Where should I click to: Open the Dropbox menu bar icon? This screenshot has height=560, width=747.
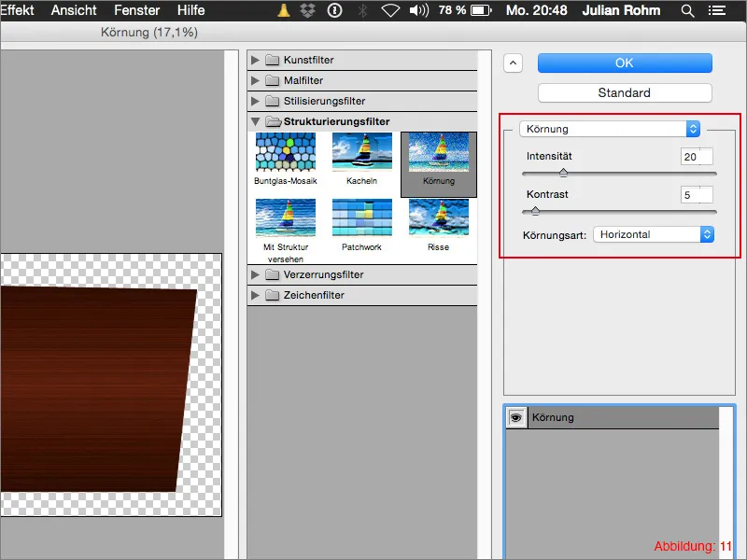tap(309, 11)
